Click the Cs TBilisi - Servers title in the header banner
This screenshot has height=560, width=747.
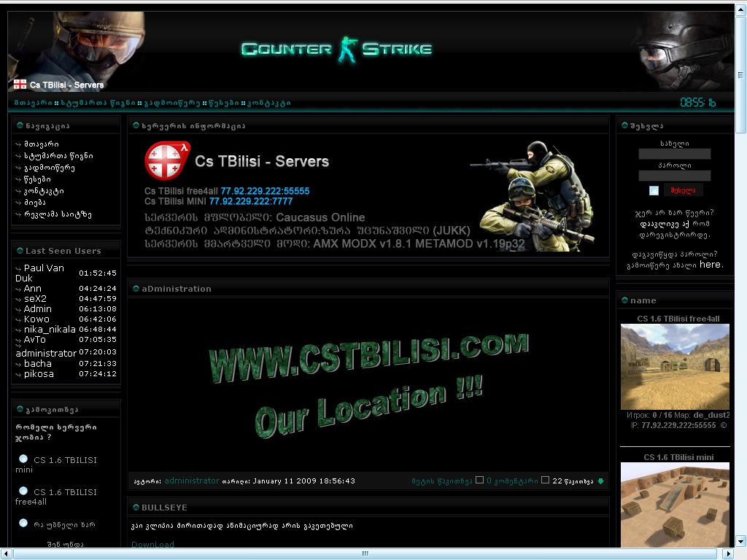coord(66,85)
